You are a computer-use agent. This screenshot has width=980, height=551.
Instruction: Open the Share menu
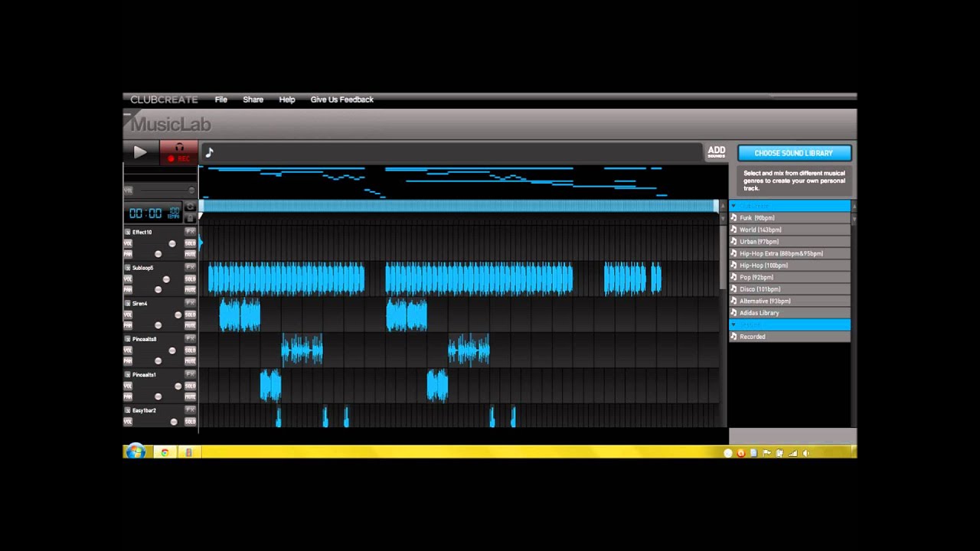[253, 99]
